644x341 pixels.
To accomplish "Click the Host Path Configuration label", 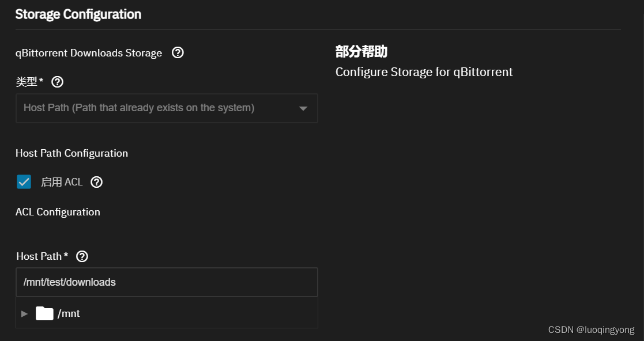I will pyautogui.click(x=72, y=153).
